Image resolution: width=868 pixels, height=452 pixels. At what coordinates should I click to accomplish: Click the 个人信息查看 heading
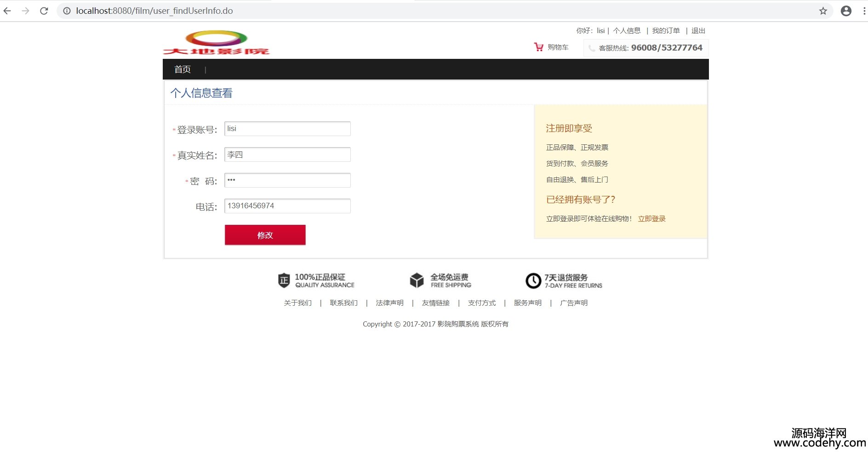coord(201,93)
